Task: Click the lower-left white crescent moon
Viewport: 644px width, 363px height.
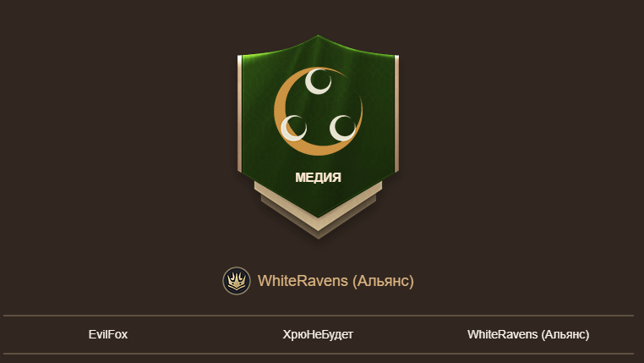Action: coord(293,128)
